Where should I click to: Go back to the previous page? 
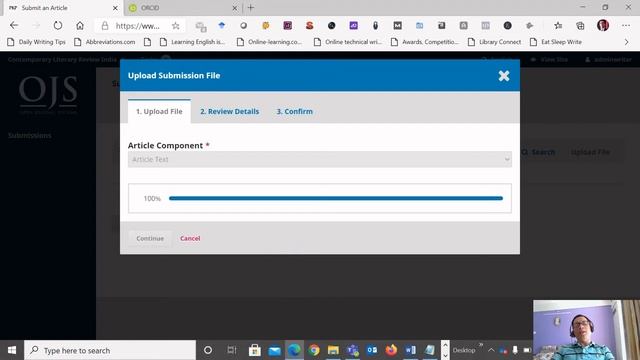click(14, 25)
